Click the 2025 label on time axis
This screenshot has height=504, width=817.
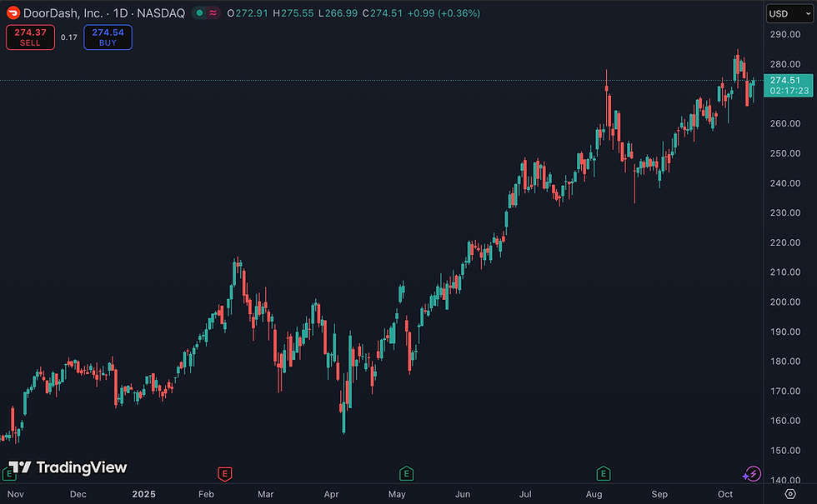click(x=143, y=494)
